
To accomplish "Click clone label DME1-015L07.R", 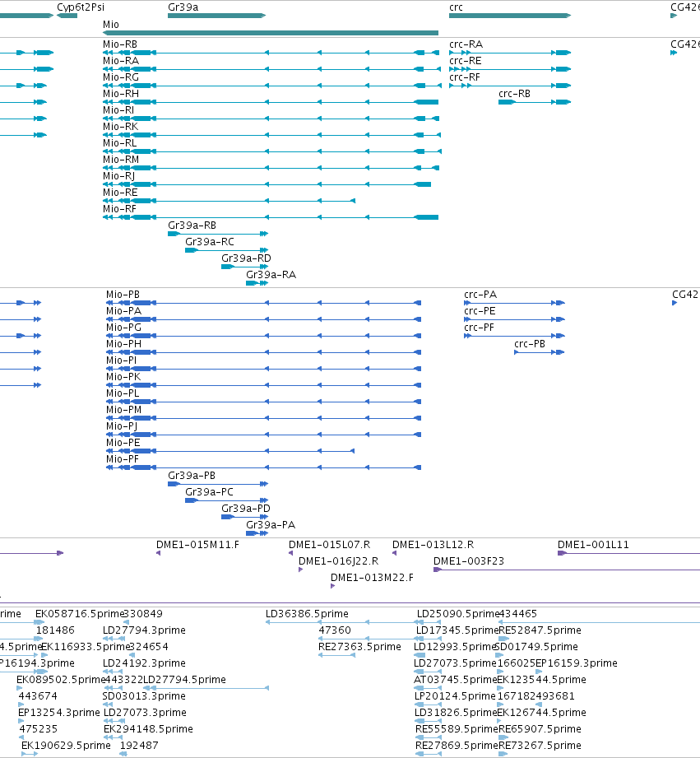I will point(330,545).
